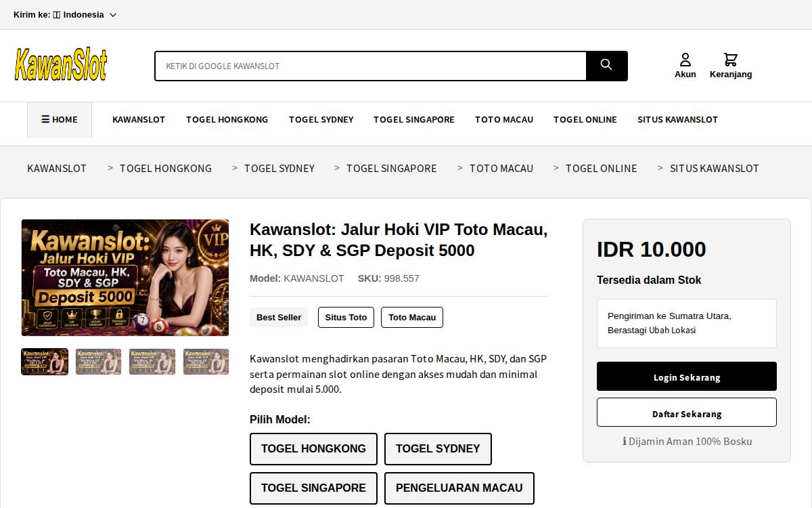Click the Daftar Sekarang button
The image size is (812, 508).
[687, 413]
